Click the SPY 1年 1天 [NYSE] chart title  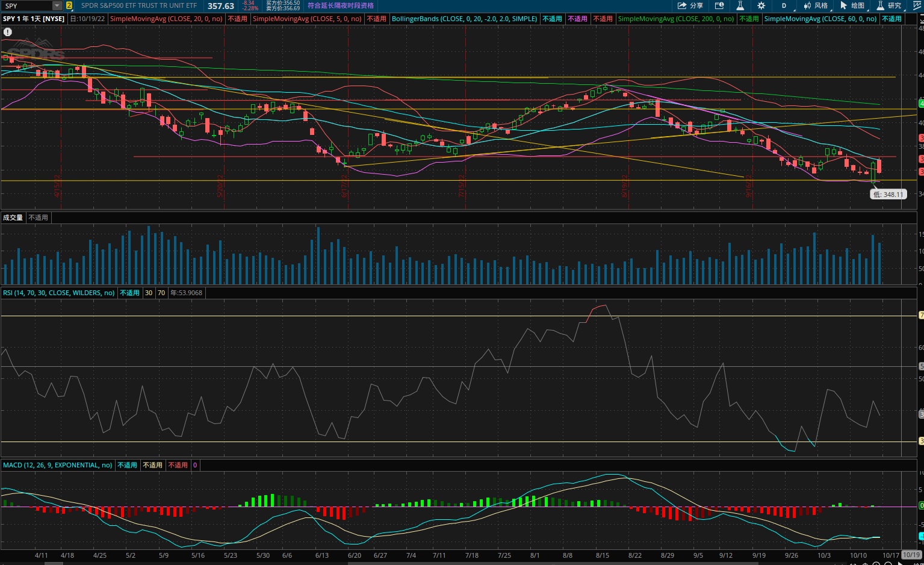34,19
